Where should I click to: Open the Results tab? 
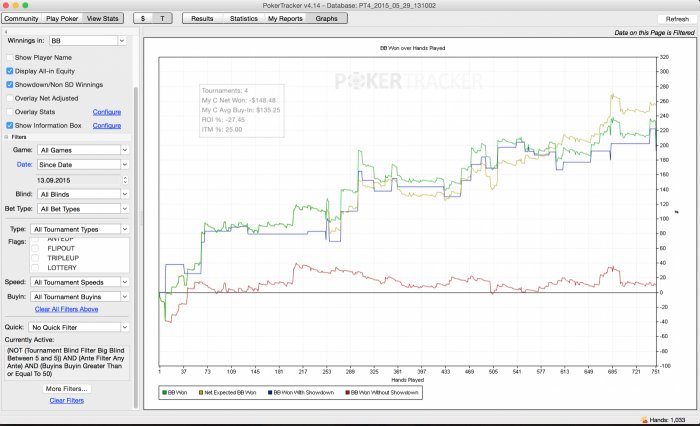[x=202, y=18]
